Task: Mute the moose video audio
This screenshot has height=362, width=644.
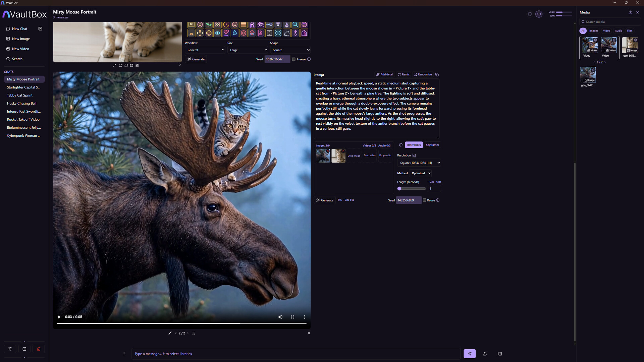Action: click(x=280, y=317)
